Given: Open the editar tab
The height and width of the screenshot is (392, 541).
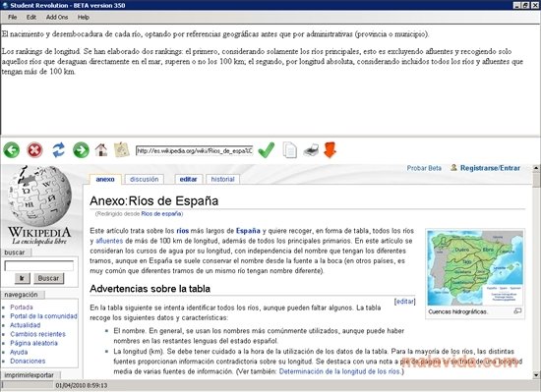Looking at the screenshot, I should coord(189,180).
